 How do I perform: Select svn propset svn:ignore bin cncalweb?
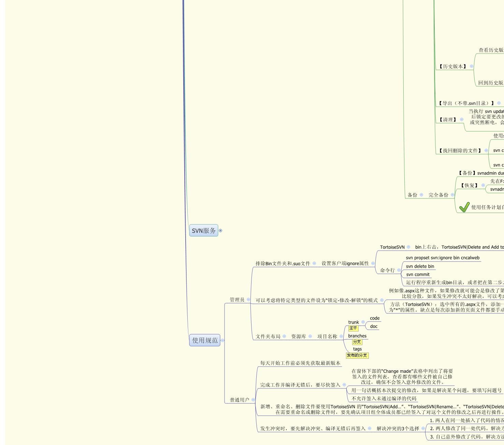pos(443,258)
